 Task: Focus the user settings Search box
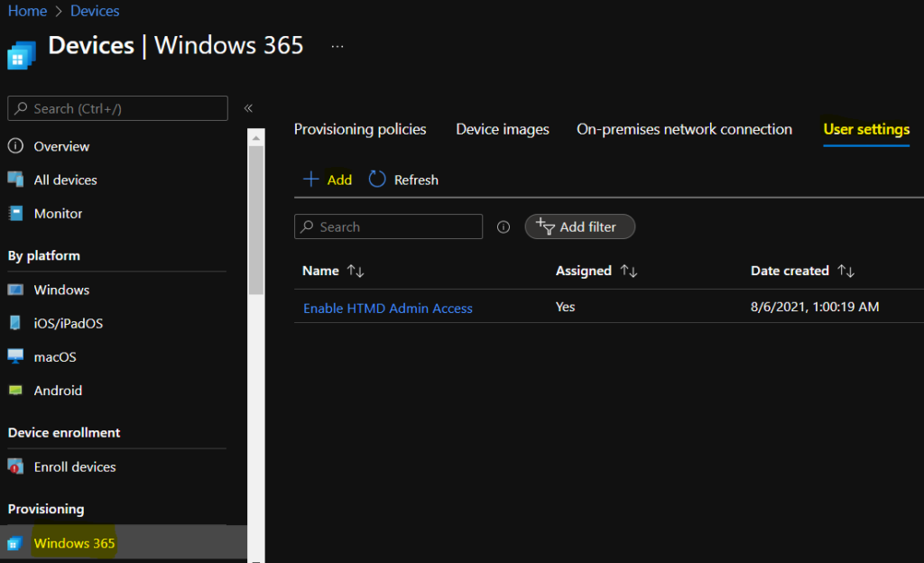click(388, 226)
